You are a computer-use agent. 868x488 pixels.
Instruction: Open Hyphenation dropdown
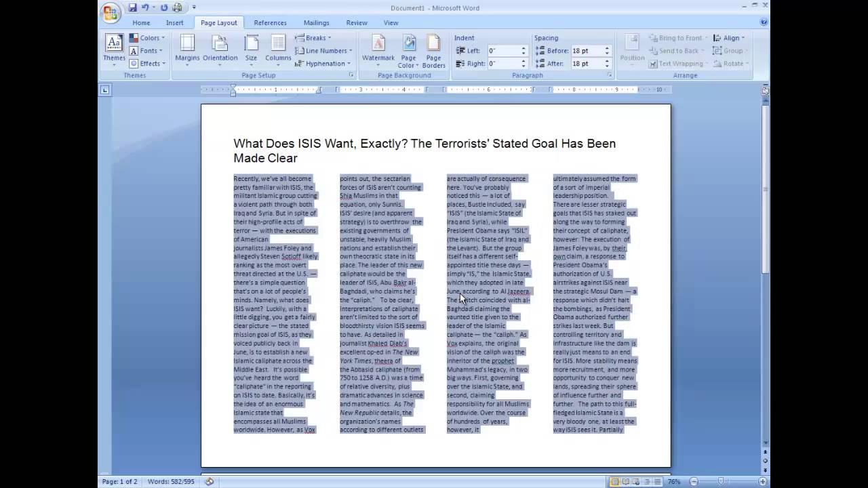point(323,64)
